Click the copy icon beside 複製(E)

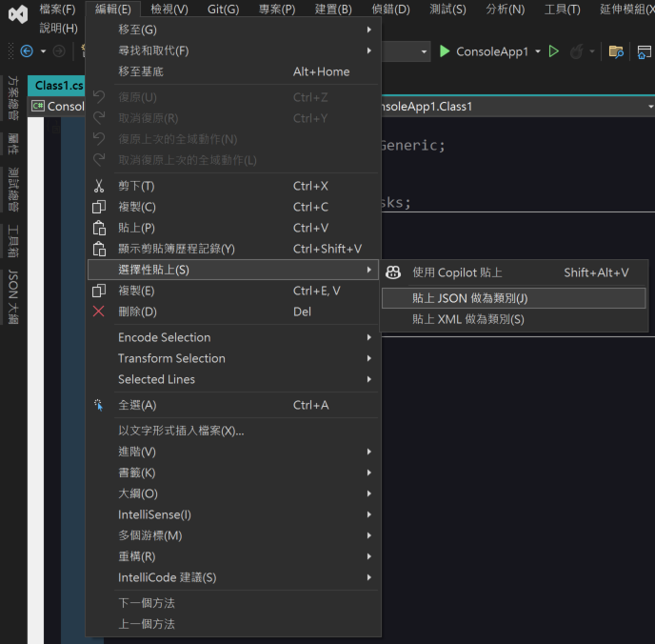click(99, 291)
